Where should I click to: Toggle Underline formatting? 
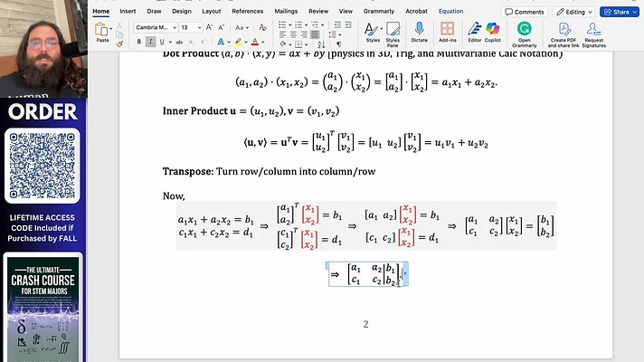162,42
